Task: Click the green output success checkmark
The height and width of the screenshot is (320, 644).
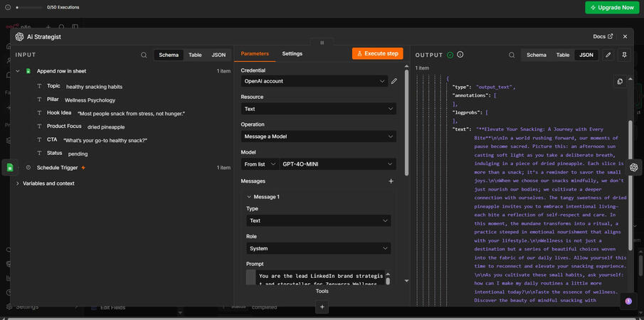Action: (450, 55)
